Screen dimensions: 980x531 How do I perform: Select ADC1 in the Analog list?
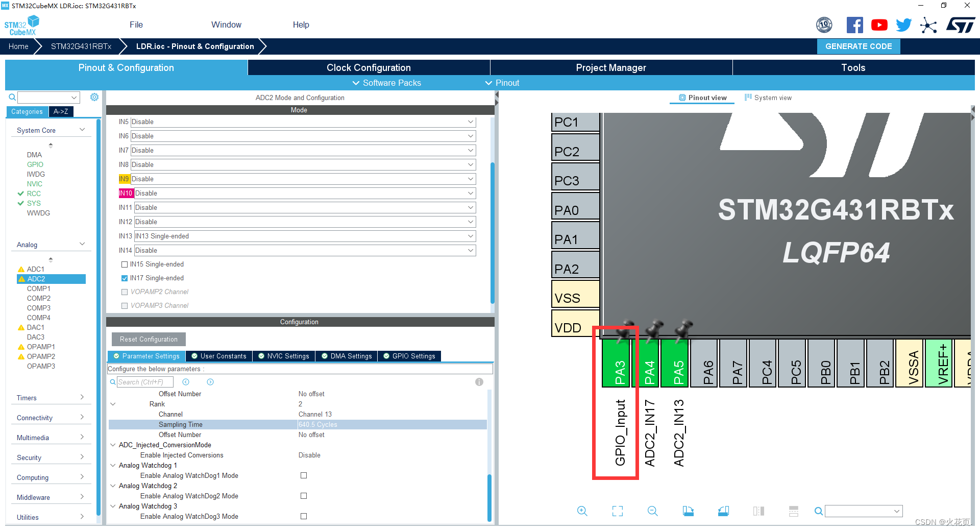click(x=35, y=269)
